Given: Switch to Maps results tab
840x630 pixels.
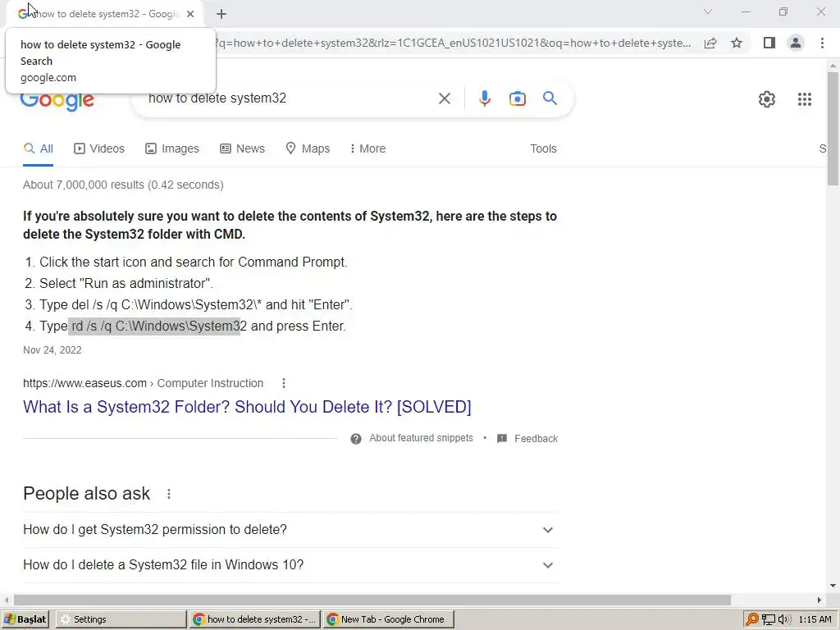Looking at the screenshot, I should (x=308, y=148).
